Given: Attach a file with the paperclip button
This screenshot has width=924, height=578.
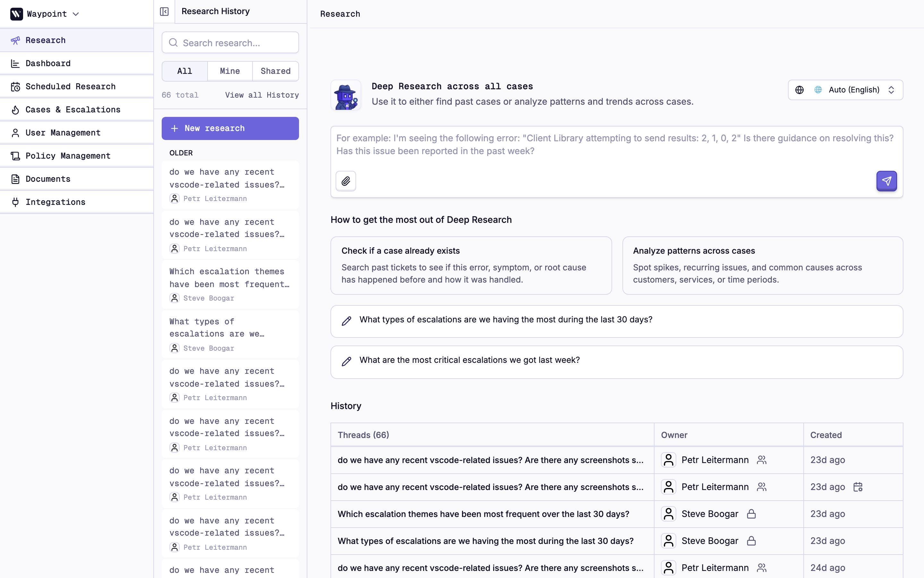Looking at the screenshot, I should tap(346, 181).
